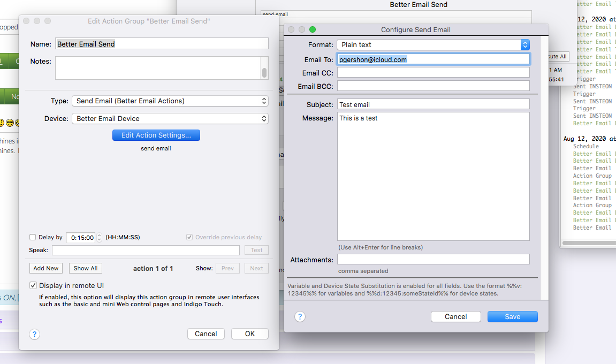The height and width of the screenshot is (364, 616).
Task: Save the Send Email configuration
Action: pos(512,317)
